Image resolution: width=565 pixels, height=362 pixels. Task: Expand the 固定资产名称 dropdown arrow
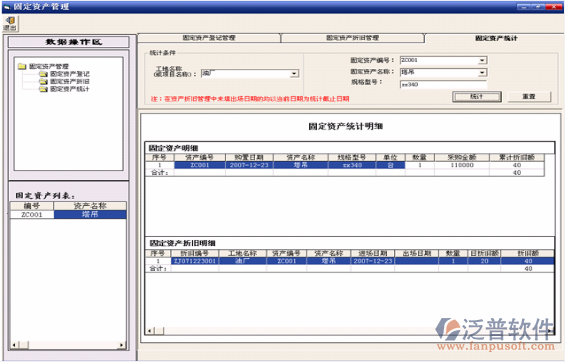482,73
